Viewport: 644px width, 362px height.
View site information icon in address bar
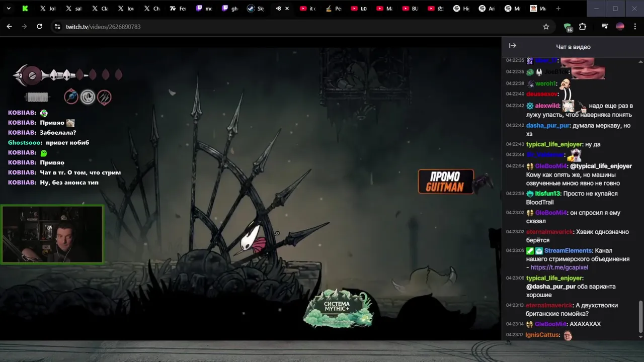tap(57, 27)
